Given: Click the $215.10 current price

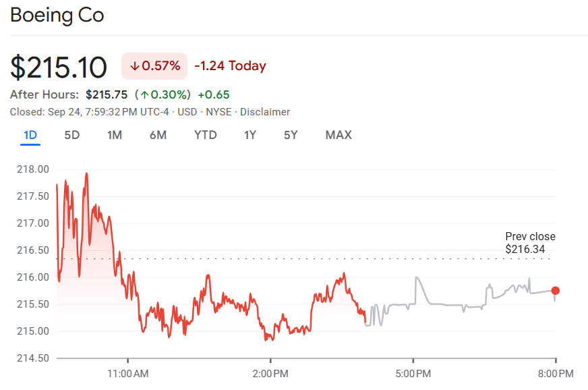Looking at the screenshot, I should 59,67.
